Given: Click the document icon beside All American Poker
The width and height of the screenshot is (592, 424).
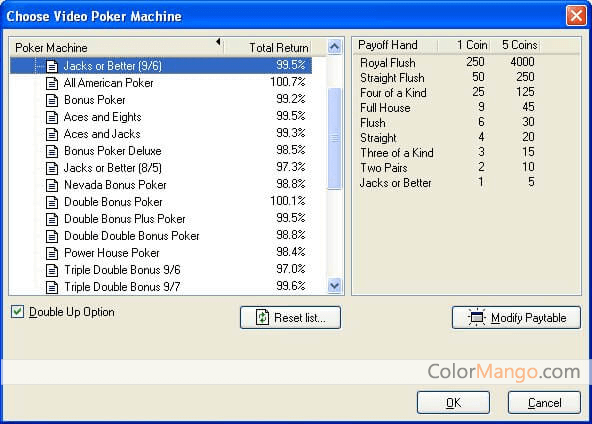Looking at the screenshot, I should coord(52,83).
